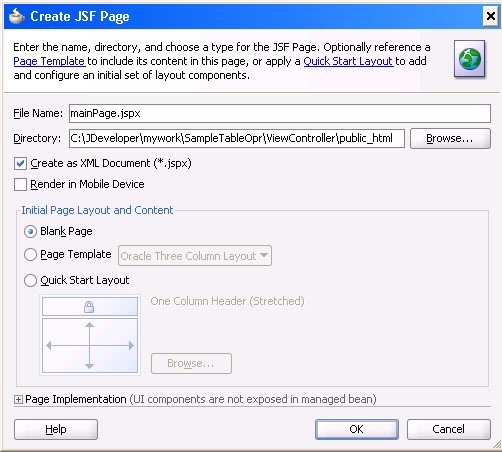
Task: Close the Create JSF Page dialog
Action: tap(490, 16)
